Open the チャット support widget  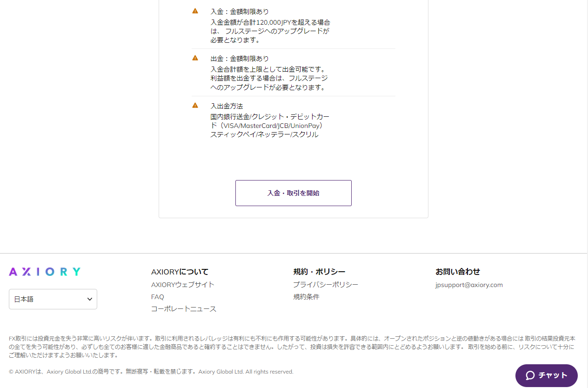[x=547, y=375]
